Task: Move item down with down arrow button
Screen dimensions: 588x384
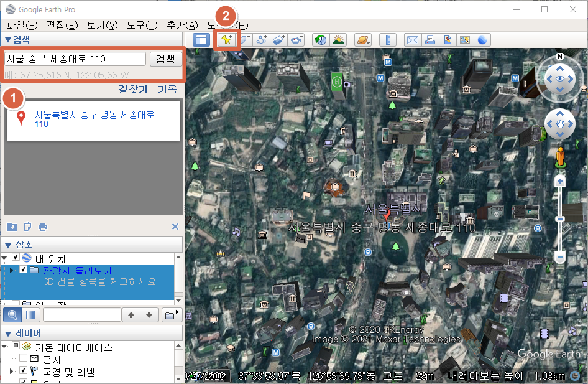Action: [149, 314]
